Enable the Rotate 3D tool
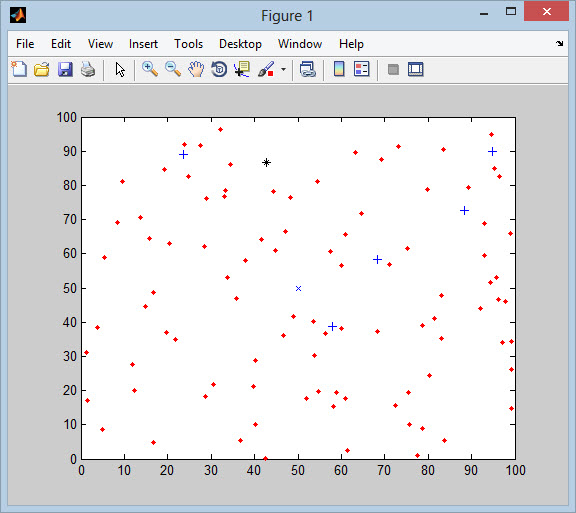Screen dimensions: 576x513 click(219, 69)
